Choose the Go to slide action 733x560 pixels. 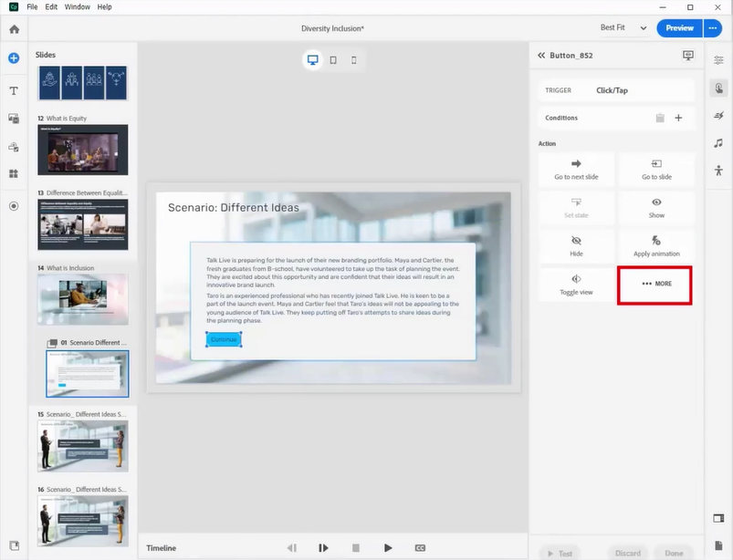tap(656, 170)
